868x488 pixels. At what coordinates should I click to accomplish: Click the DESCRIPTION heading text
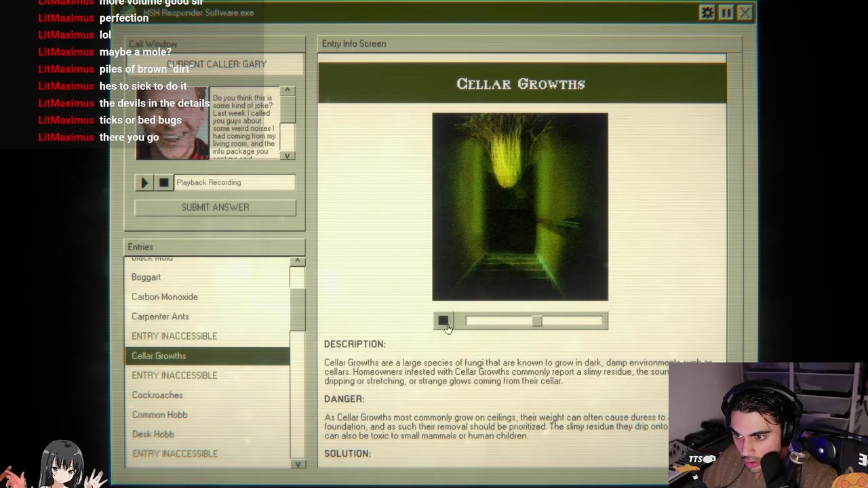coord(355,344)
